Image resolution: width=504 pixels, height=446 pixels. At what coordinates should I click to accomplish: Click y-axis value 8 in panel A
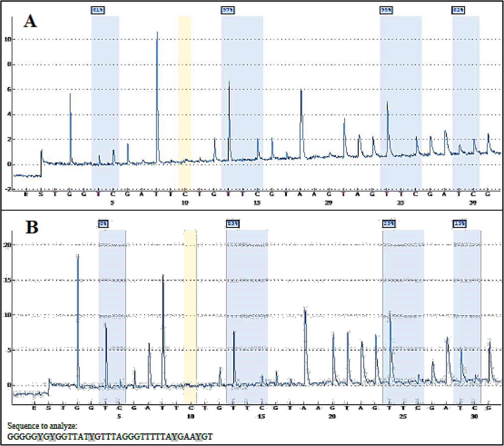coord(9,64)
